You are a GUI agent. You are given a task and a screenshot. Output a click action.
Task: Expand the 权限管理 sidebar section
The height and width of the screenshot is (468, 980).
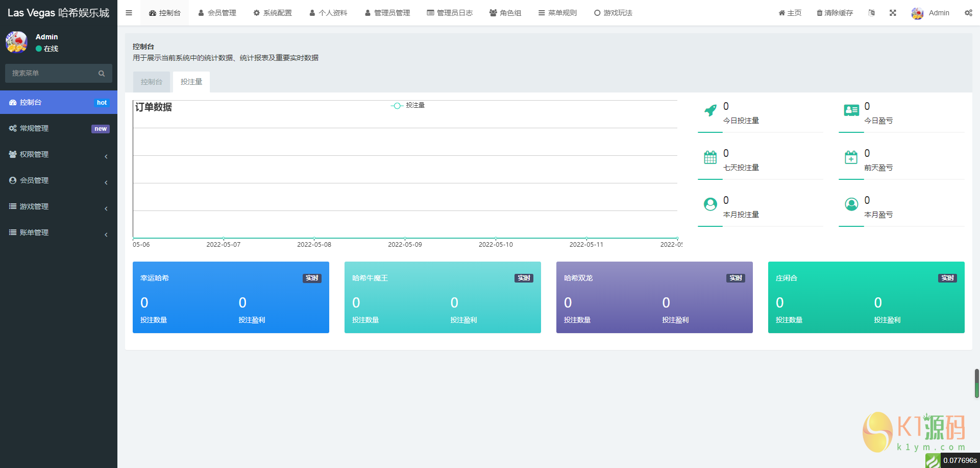coord(34,154)
